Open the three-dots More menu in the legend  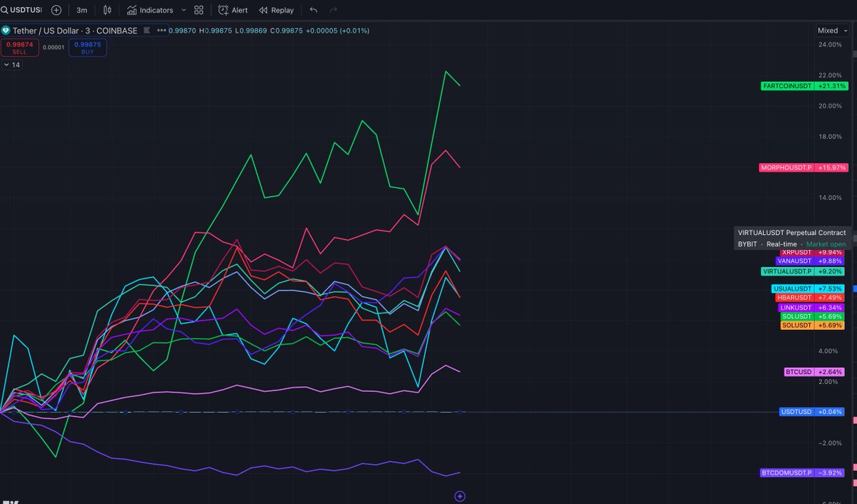coord(161,31)
